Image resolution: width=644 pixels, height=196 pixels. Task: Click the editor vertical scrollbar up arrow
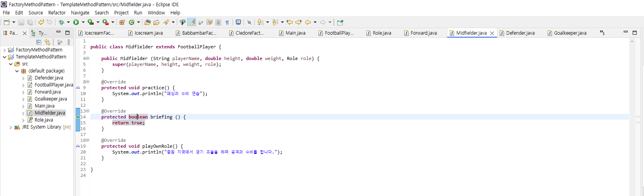(x=632, y=41)
